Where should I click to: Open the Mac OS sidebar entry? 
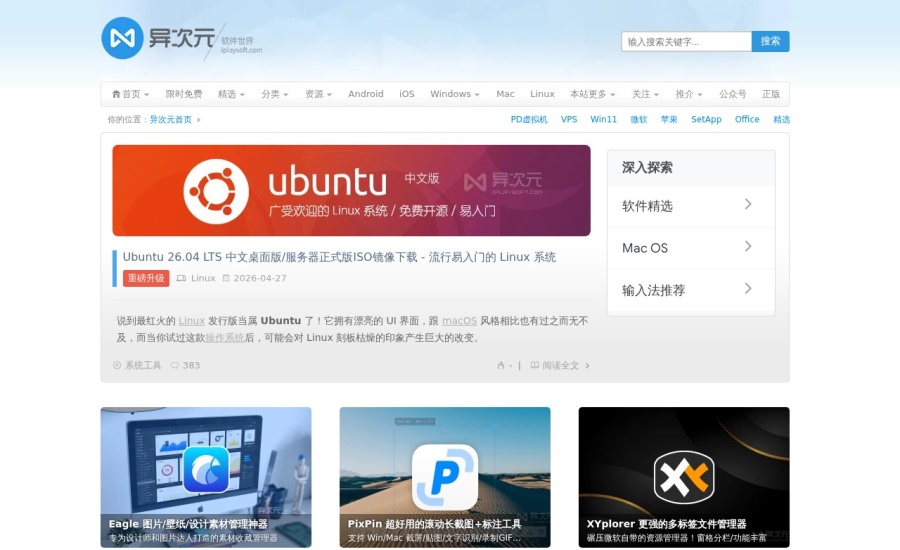(691, 248)
